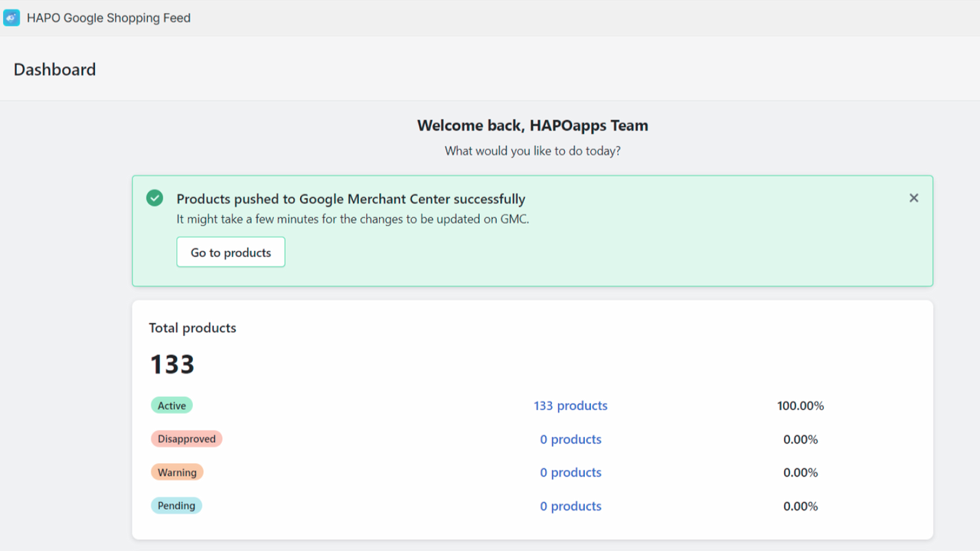Click the HAPO app logo icon
Screen dimensions: 980x551
coord(11,18)
